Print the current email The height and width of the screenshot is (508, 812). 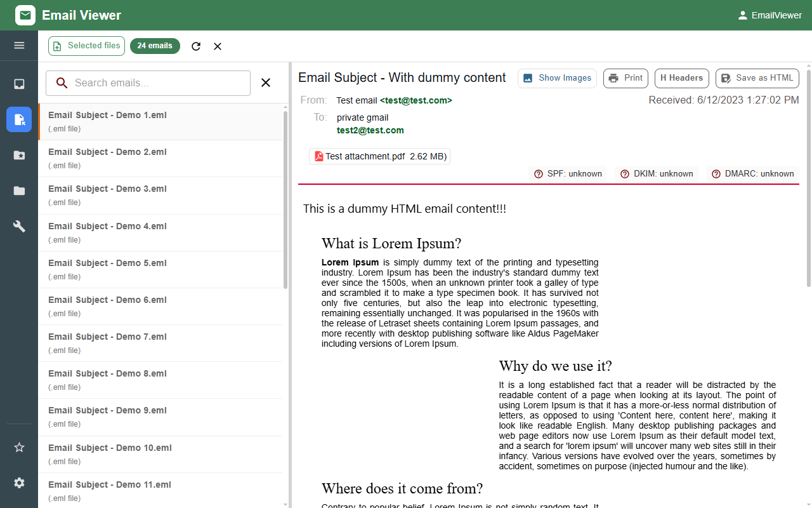click(x=625, y=78)
